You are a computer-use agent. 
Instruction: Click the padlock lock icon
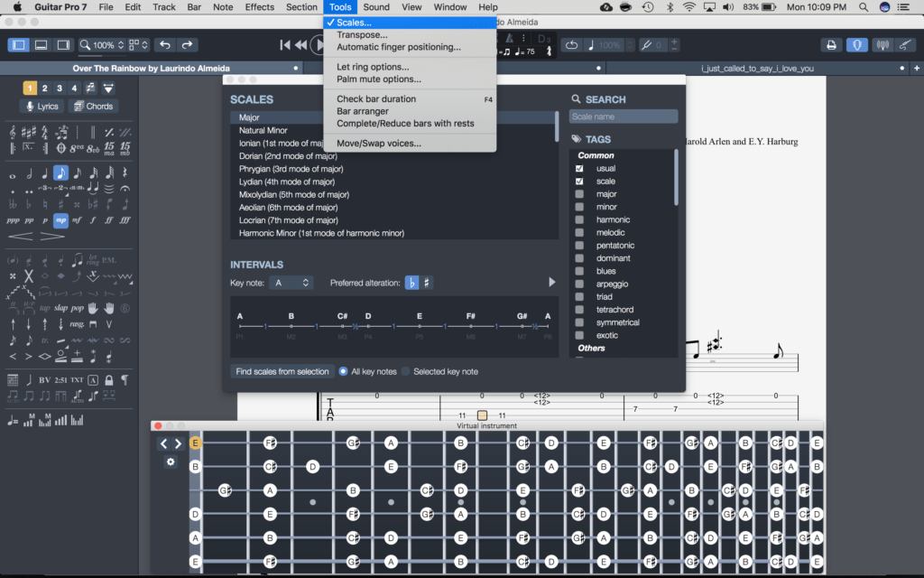[109, 380]
